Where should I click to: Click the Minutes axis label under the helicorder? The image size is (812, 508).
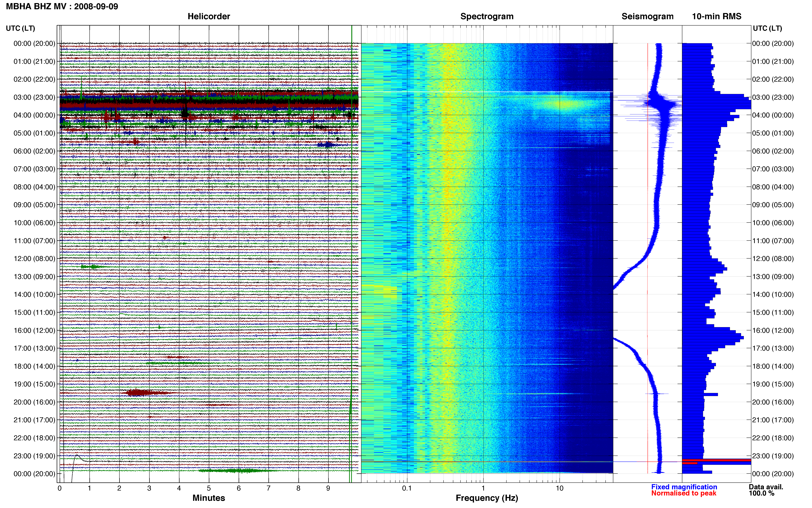(209, 498)
